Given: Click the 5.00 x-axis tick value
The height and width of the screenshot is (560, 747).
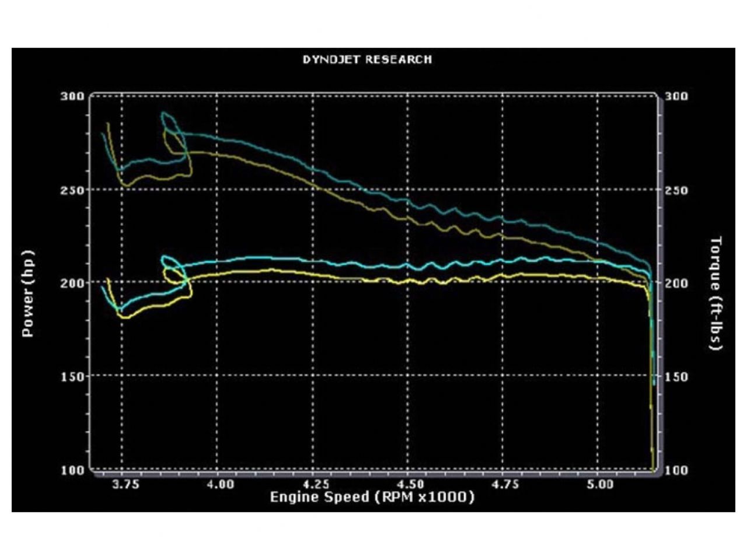Looking at the screenshot, I should point(601,485).
